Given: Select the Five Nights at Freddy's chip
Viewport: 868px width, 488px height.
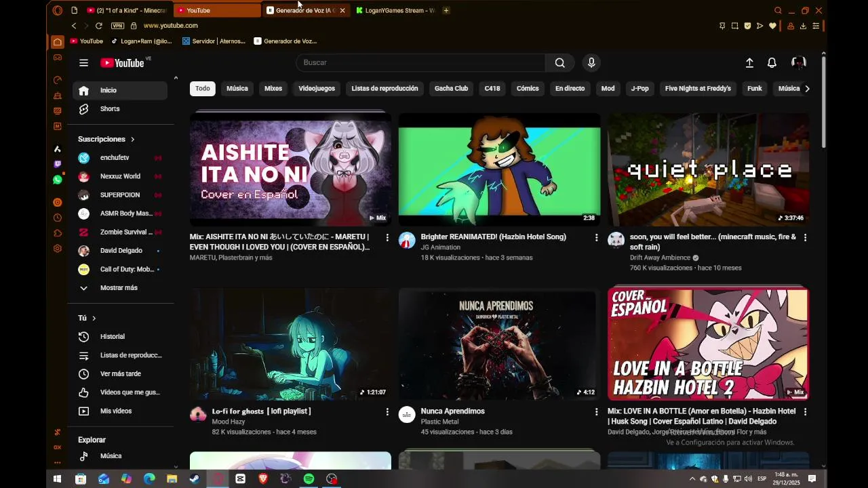Looking at the screenshot, I should pos(698,88).
